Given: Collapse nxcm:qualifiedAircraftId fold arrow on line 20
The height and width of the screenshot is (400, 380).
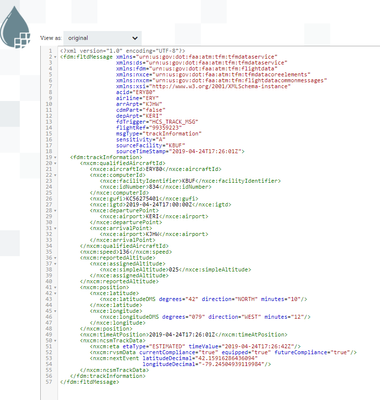Looking at the screenshot, I should pos(55,163).
